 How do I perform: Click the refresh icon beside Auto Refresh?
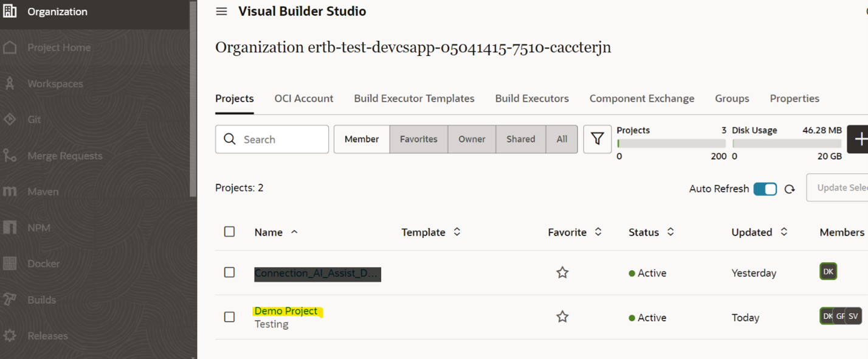[790, 189]
